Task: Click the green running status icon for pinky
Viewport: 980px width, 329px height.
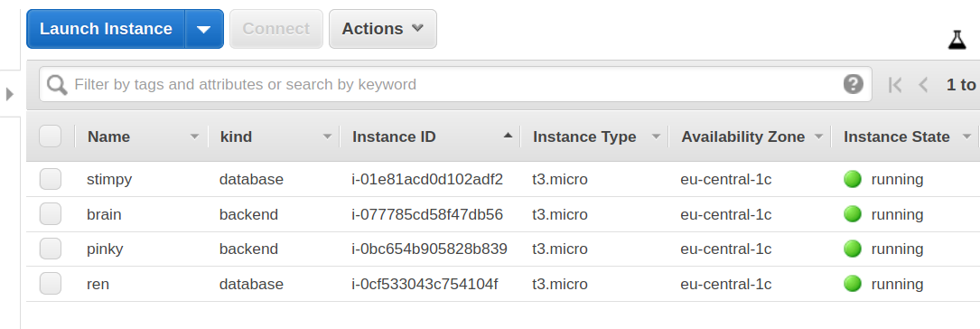Action: [853, 249]
